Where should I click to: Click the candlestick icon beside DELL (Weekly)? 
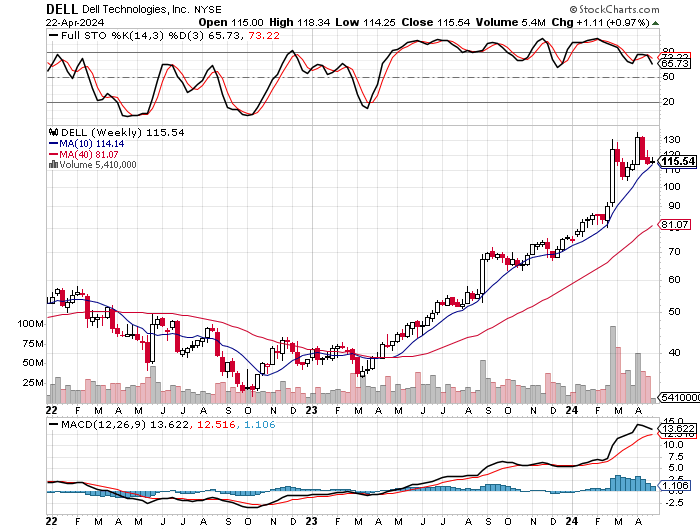54,132
